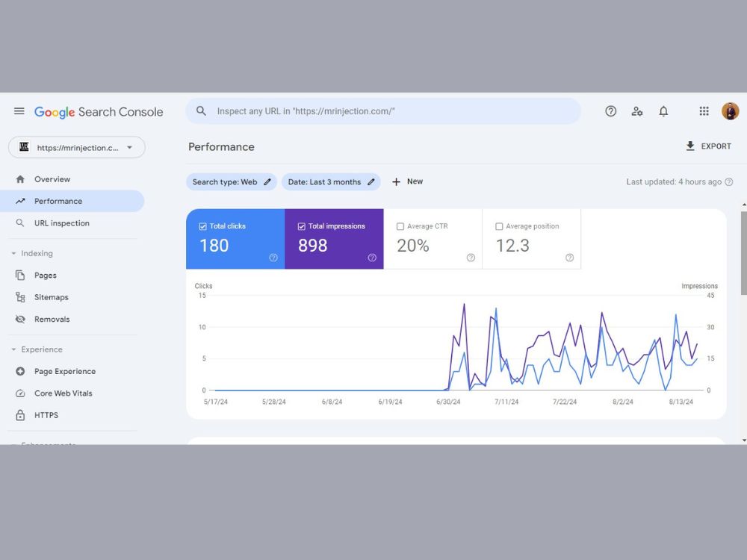The width and height of the screenshot is (747, 560).
Task: Edit Date filter pencil icon
Action: [x=371, y=182]
